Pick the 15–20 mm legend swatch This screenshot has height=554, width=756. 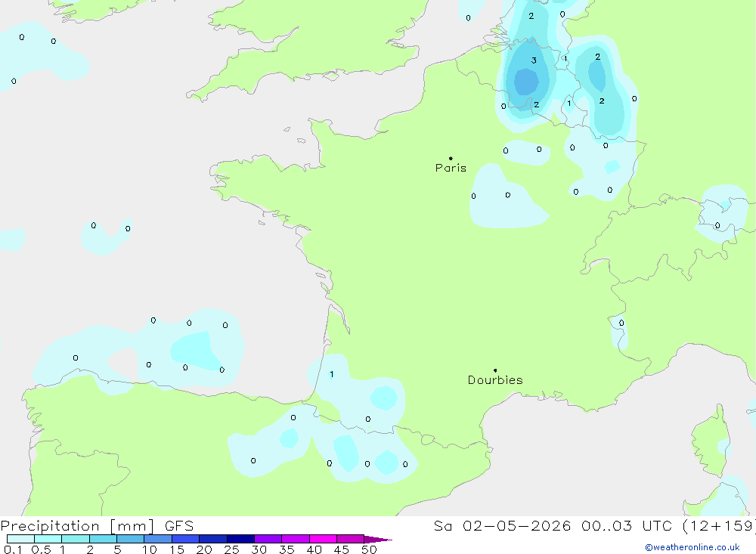click(x=185, y=539)
